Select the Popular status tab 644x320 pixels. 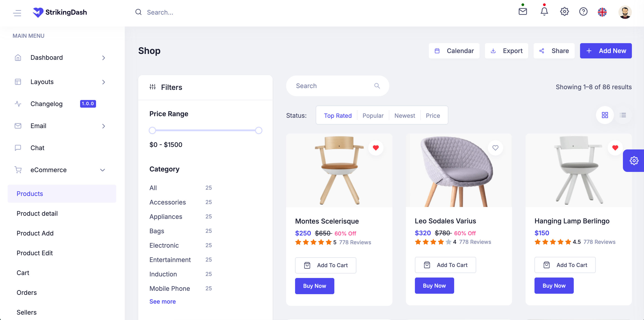click(373, 116)
